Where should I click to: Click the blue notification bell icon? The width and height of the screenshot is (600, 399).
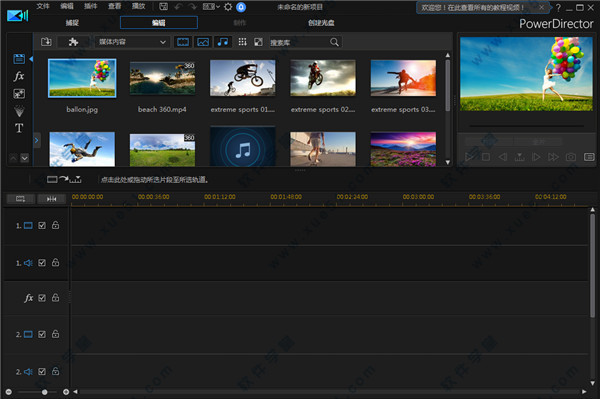coord(241,7)
